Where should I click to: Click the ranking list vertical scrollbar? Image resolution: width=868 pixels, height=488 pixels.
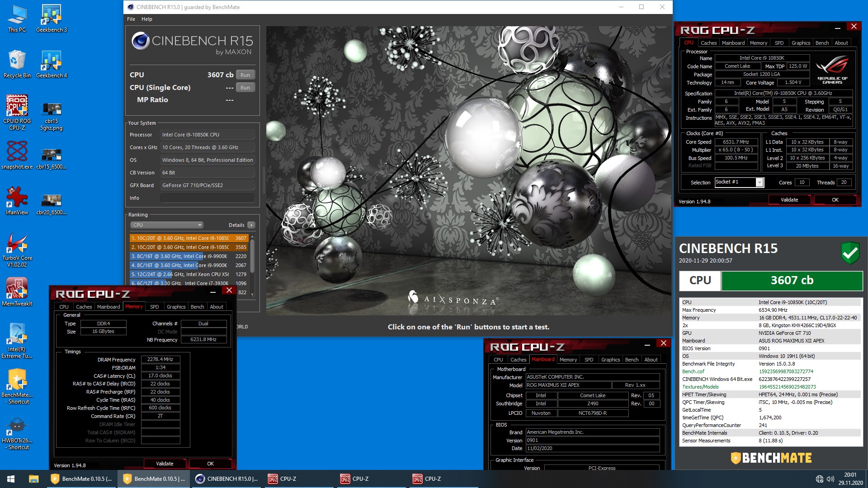(252, 266)
